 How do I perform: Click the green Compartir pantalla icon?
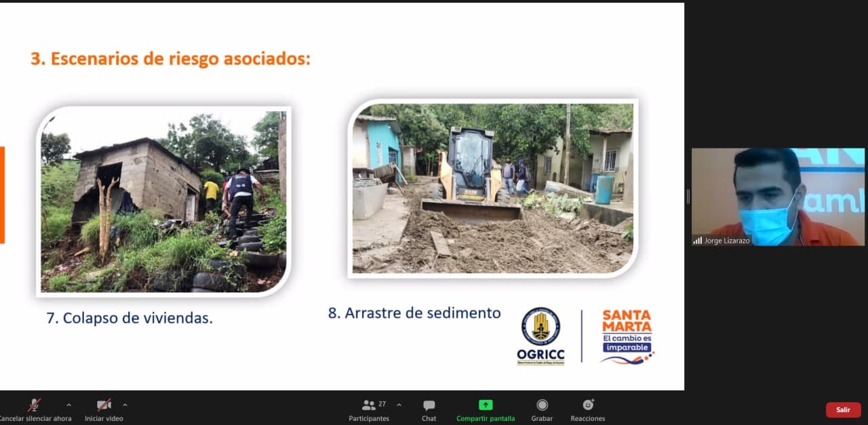click(486, 405)
